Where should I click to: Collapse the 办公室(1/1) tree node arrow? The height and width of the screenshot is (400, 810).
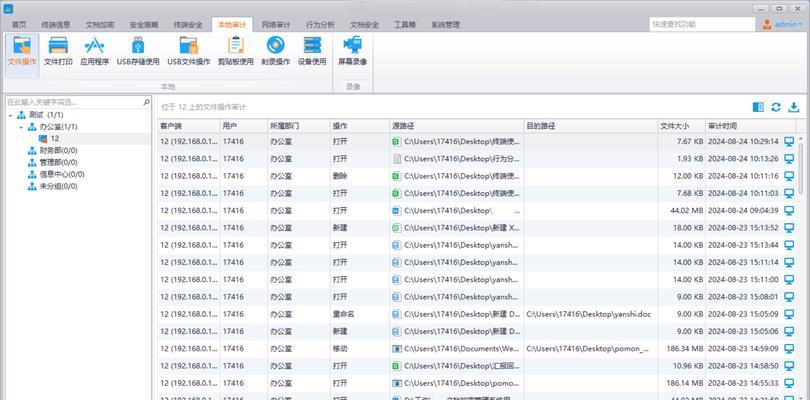point(21,127)
